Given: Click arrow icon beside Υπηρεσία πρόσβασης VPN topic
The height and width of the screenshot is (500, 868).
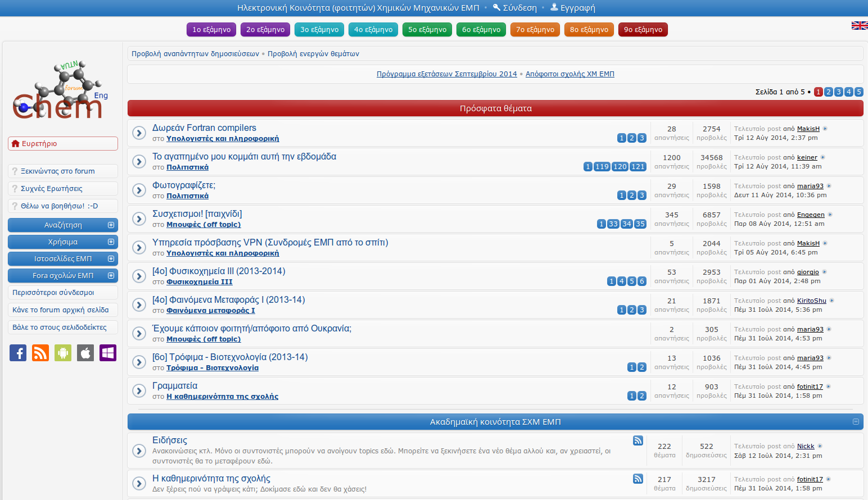Looking at the screenshot, I should (139, 247).
